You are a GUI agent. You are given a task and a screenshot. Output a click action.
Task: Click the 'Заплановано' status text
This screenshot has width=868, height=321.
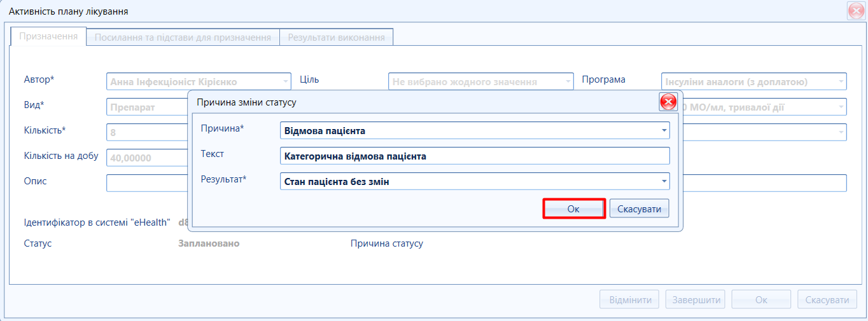pos(209,243)
